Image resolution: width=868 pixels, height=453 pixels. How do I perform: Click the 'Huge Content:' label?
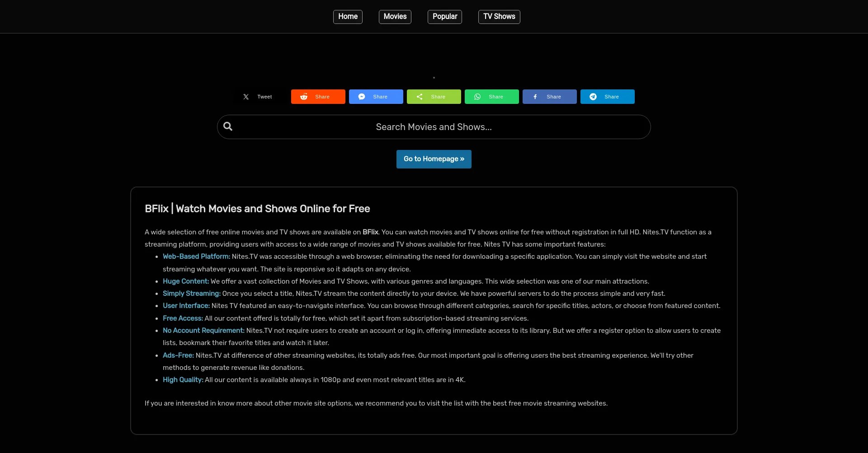[x=186, y=281]
